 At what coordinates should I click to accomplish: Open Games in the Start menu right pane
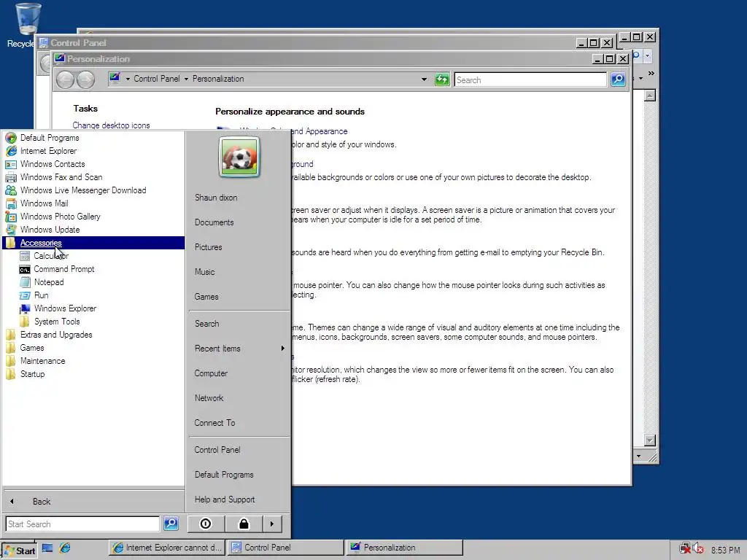point(206,297)
